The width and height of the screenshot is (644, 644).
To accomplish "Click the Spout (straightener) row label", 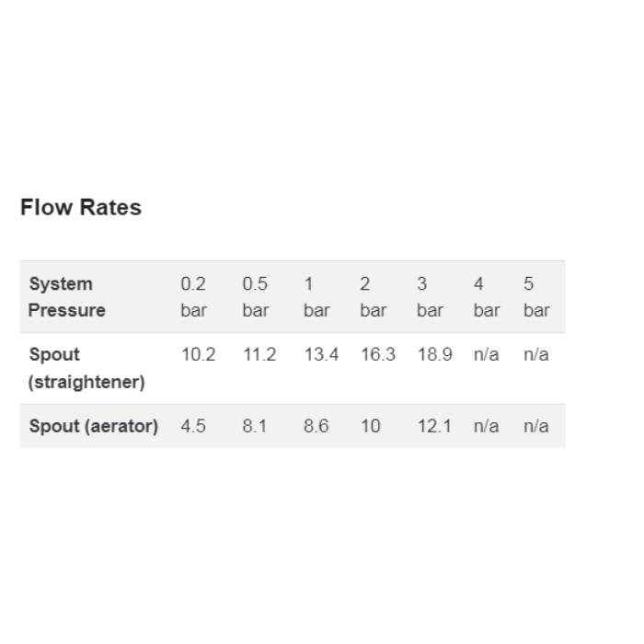I will [86, 368].
